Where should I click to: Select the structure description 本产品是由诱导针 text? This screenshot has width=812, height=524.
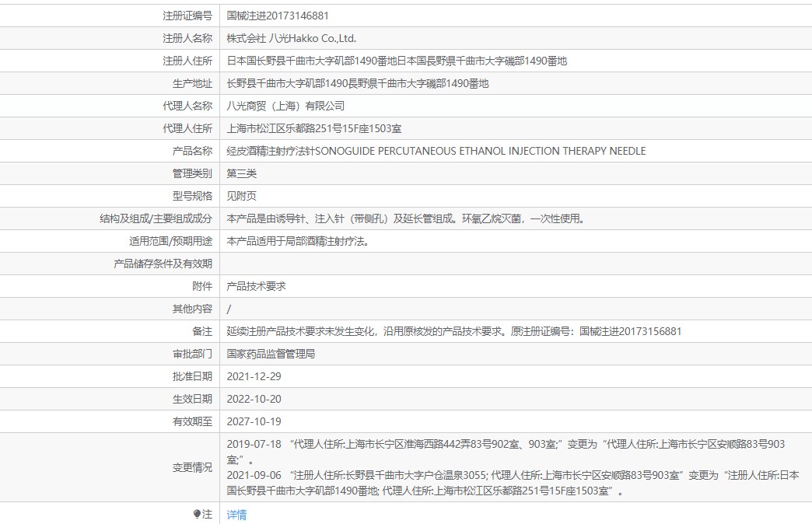point(406,218)
